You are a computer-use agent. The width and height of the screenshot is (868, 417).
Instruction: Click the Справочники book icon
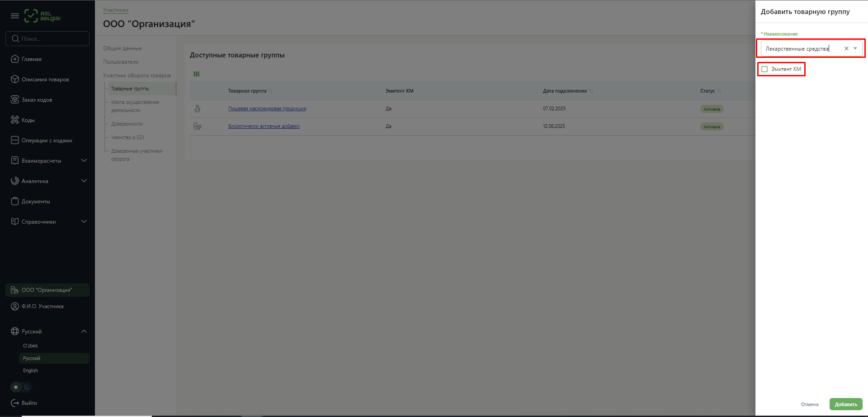tap(15, 222)
